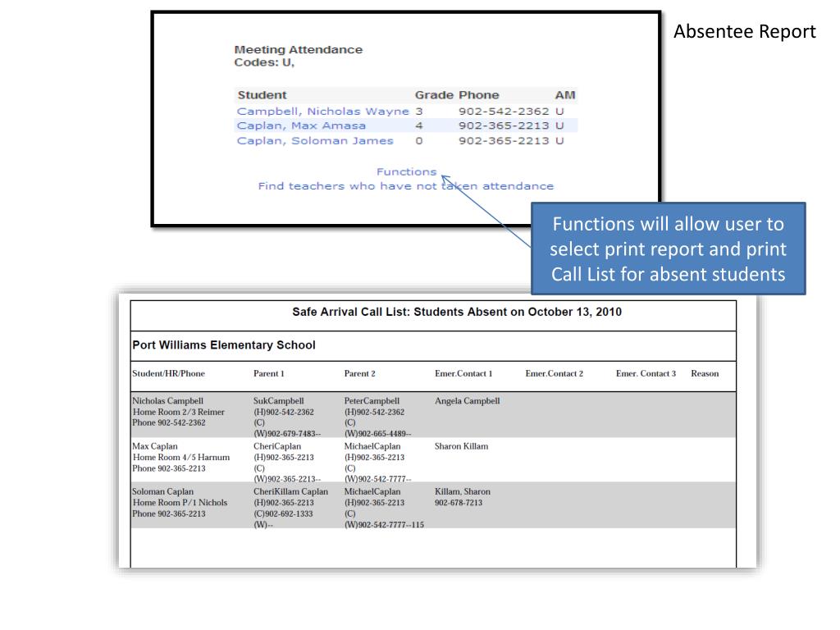The height and width of the screenshot is (630, 840).
Task: Click the Meeting Attendance heading
Action: pyautogui.click(x=299, y=50)
